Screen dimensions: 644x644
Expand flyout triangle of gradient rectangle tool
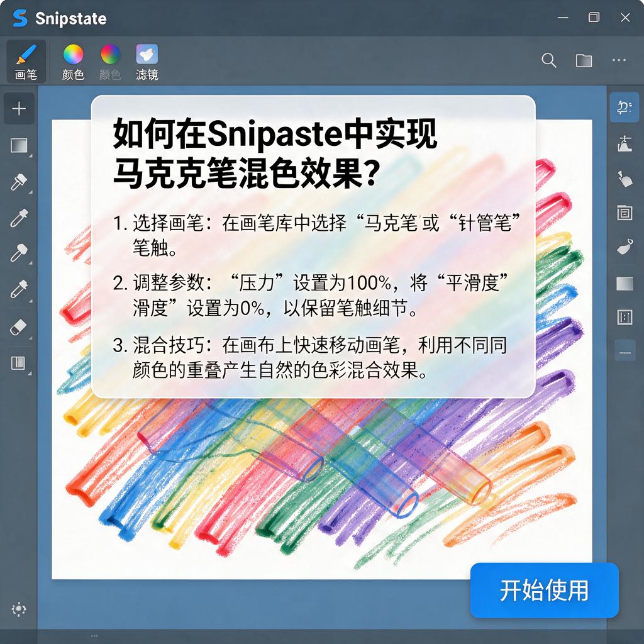coord(30,156)
